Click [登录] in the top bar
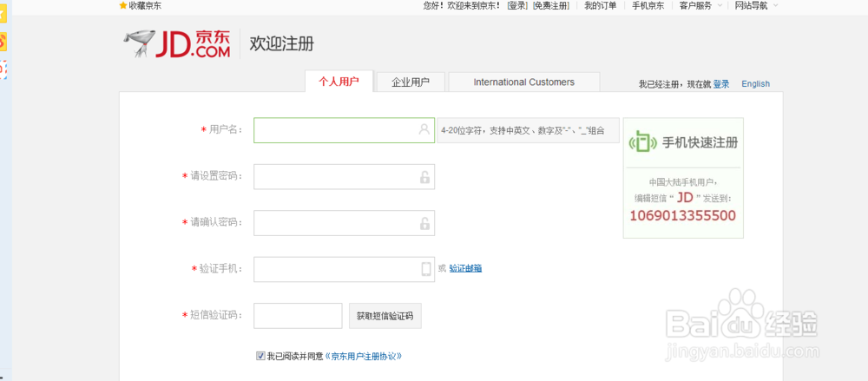 pyautogui.click(x=517, y=5)
